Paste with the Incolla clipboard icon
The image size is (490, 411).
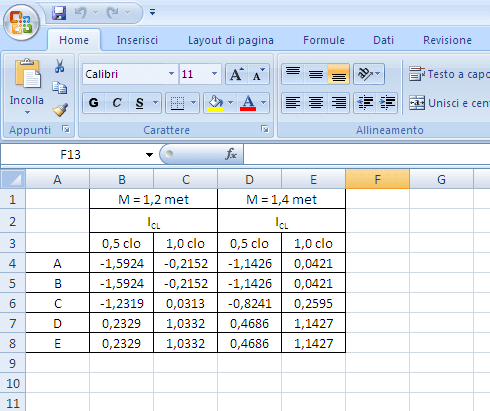[x=28, y=73]
